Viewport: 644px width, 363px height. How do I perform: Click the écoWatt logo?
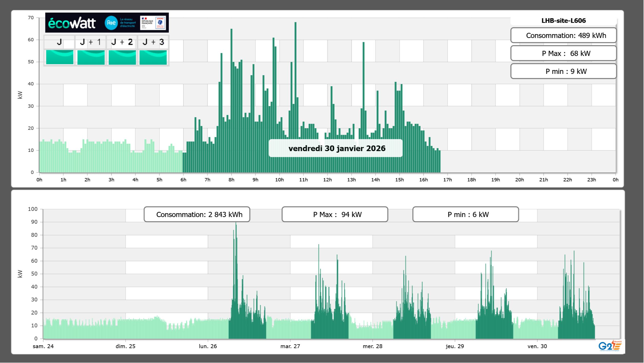pos(72,23)
